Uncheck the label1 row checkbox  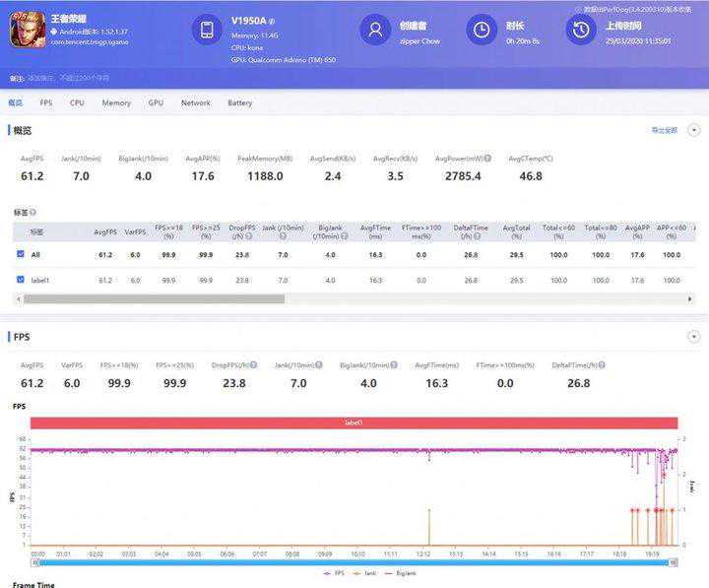tap(22, 280)
